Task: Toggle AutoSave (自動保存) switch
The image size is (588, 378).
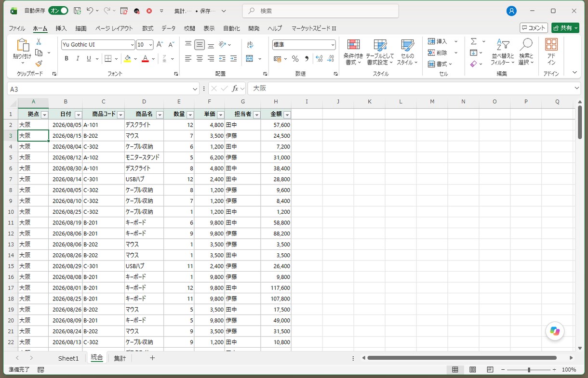Action: pos(58,11)
